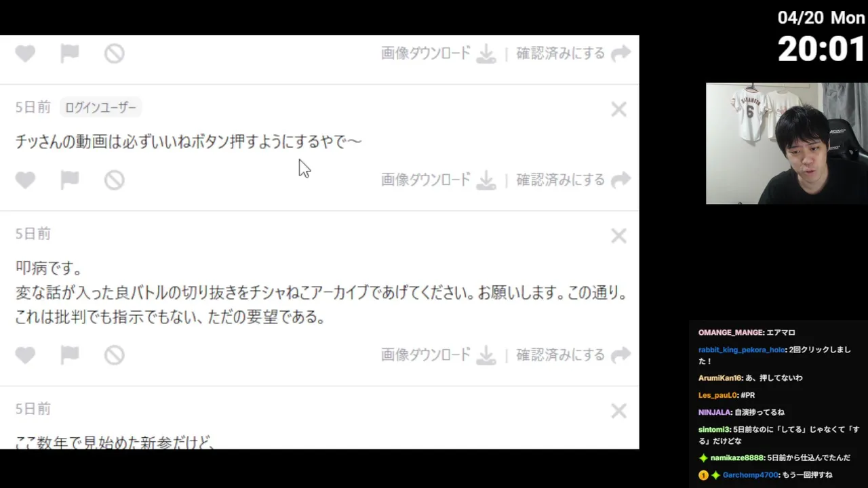Image resolution: width=868 pixels, height=488 pixels.
Task: Block sender of the チッさんの動画 message
Action: [x=114, y=180]
